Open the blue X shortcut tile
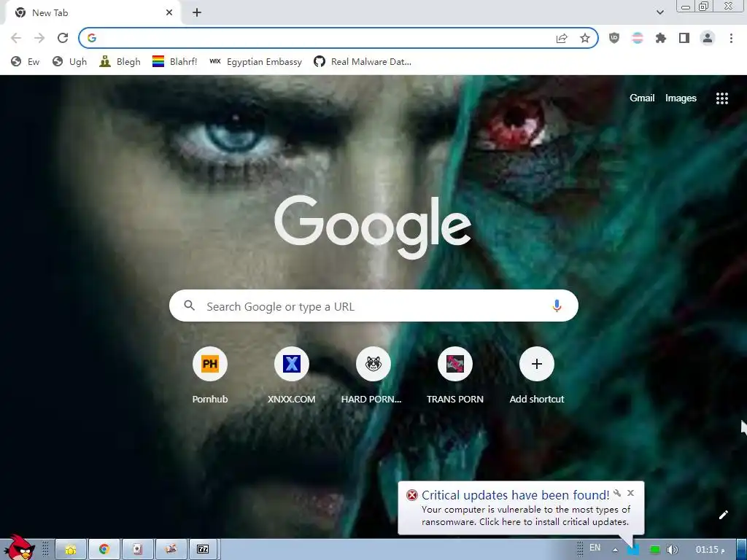 point(292,364)
